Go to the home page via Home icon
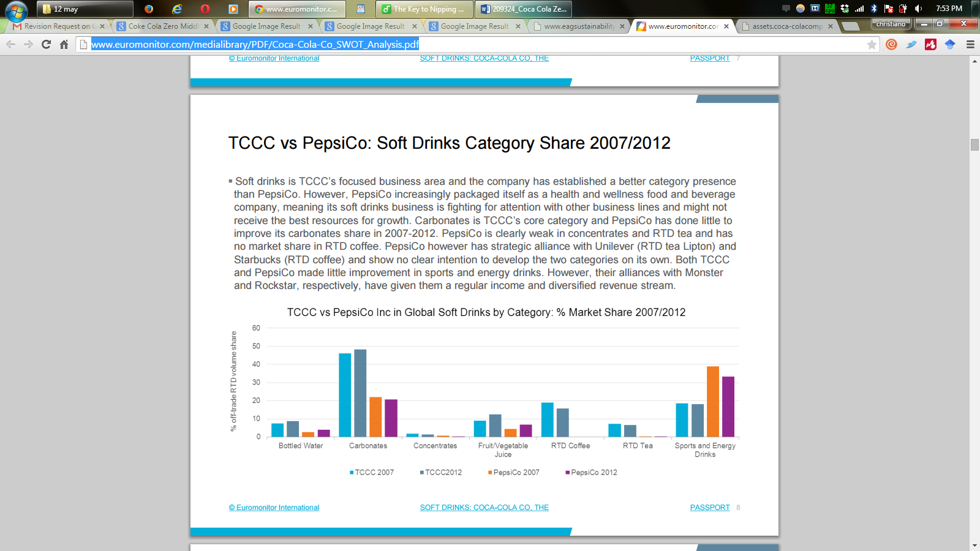The image size is (980, 551). [64, 44]
